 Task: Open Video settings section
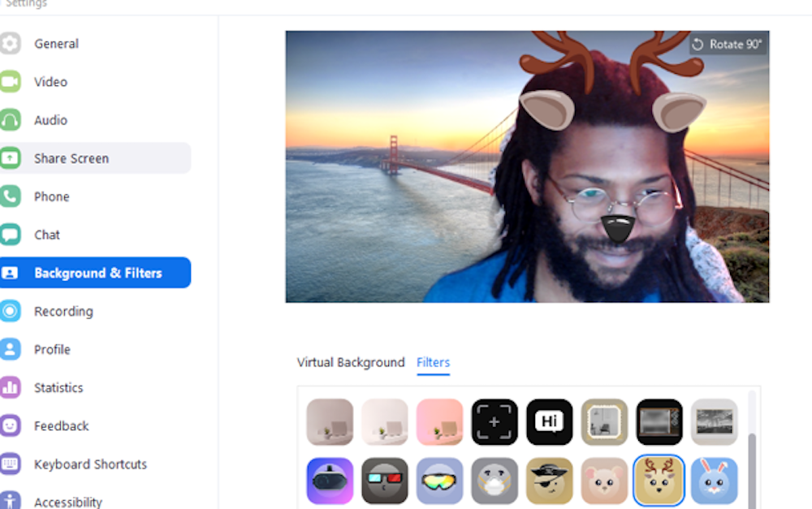[x=50, y=82]
